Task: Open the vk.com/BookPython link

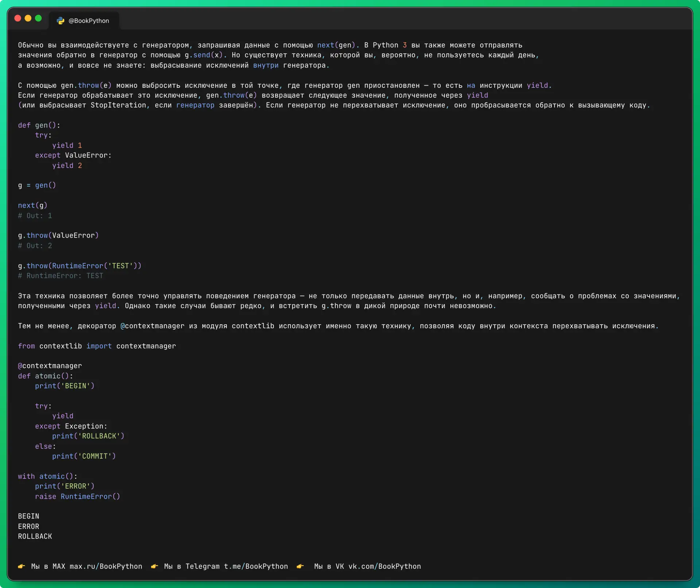Action: pos(384,566)
